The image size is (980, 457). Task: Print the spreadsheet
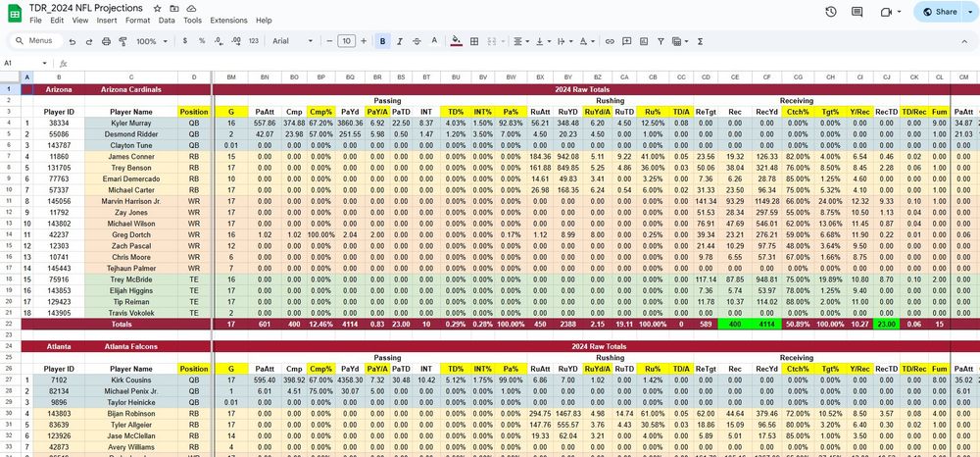coord(106,41)
